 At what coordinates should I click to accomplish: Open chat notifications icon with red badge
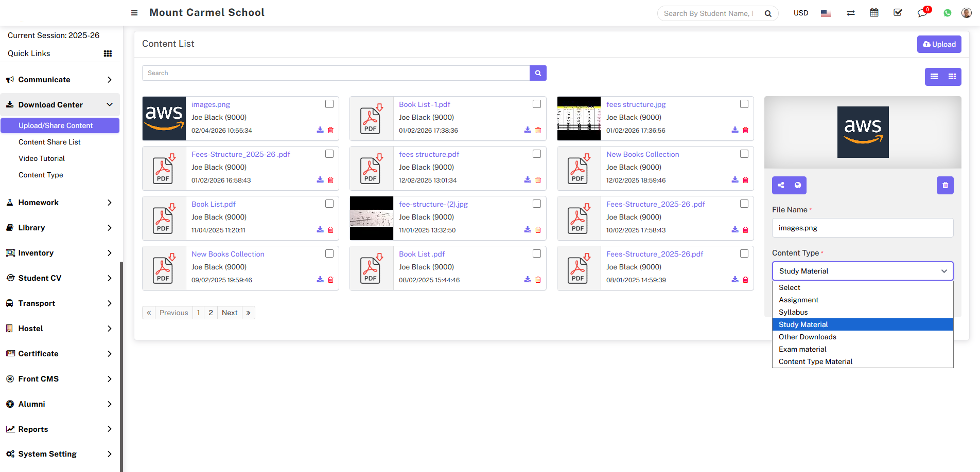[922, 13]
